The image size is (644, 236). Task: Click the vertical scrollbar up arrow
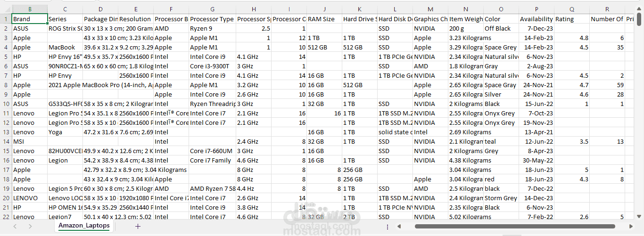click(x=639, y=9)
